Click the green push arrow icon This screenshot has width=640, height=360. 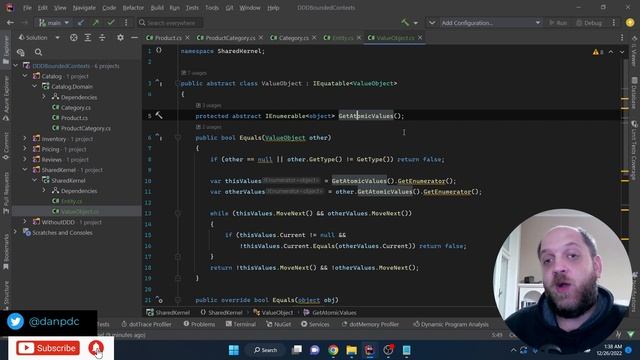click(96, 23)
